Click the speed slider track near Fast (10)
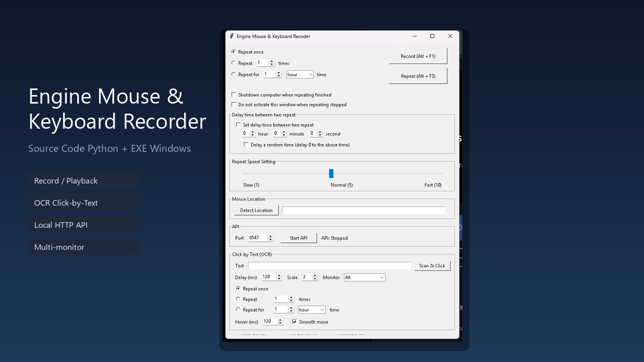 [434, 173]
